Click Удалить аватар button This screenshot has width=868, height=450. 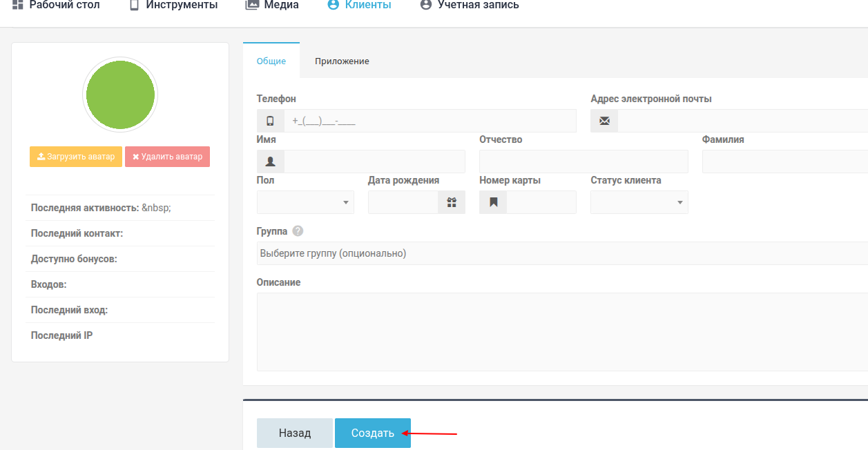(x=167, y=157)
